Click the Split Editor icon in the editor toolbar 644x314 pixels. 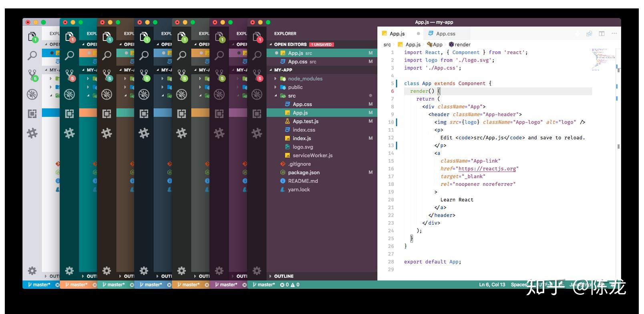pyautogui.click(x=602, y=34)
